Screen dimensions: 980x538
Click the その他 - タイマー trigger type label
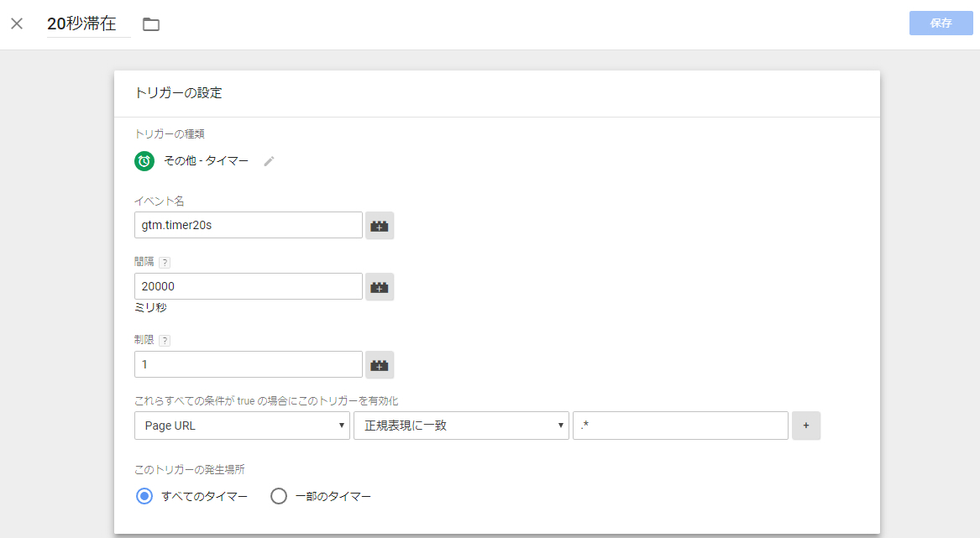pos(207,161)
